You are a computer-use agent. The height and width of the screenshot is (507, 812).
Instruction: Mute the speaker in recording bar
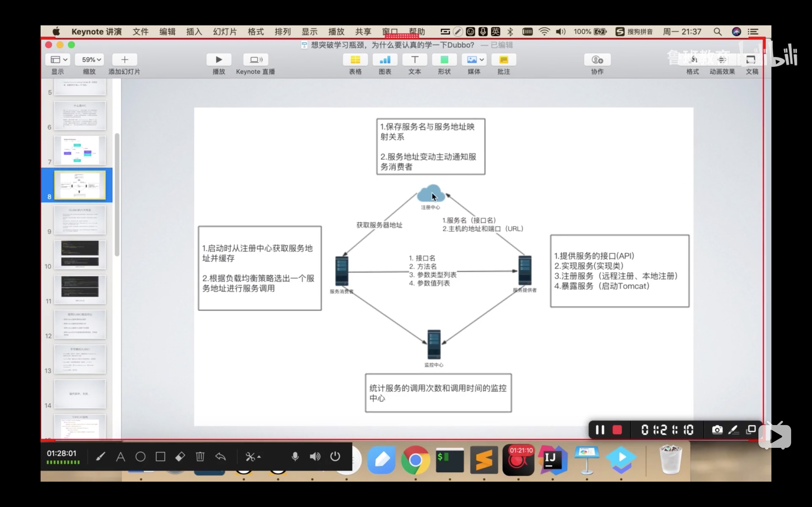point(315,456)
